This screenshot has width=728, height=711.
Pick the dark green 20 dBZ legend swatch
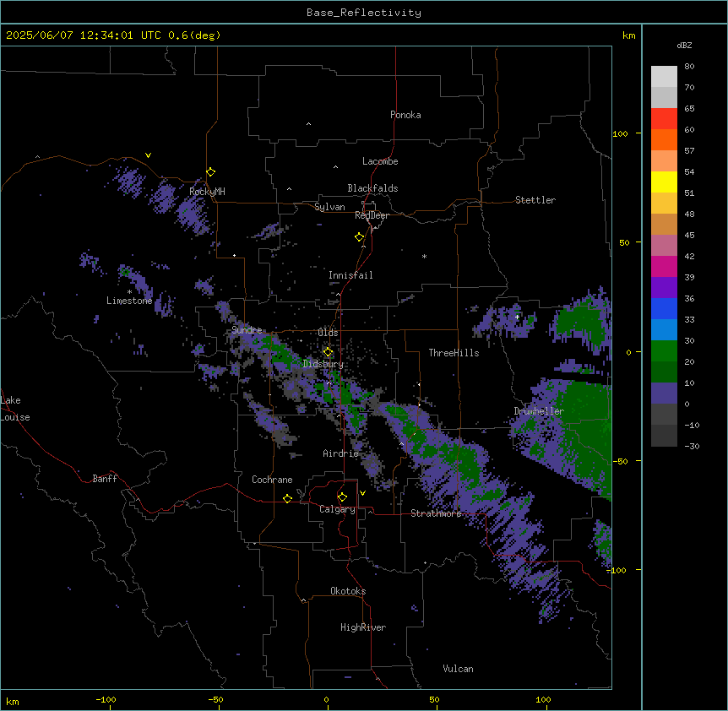click(664, 372)
